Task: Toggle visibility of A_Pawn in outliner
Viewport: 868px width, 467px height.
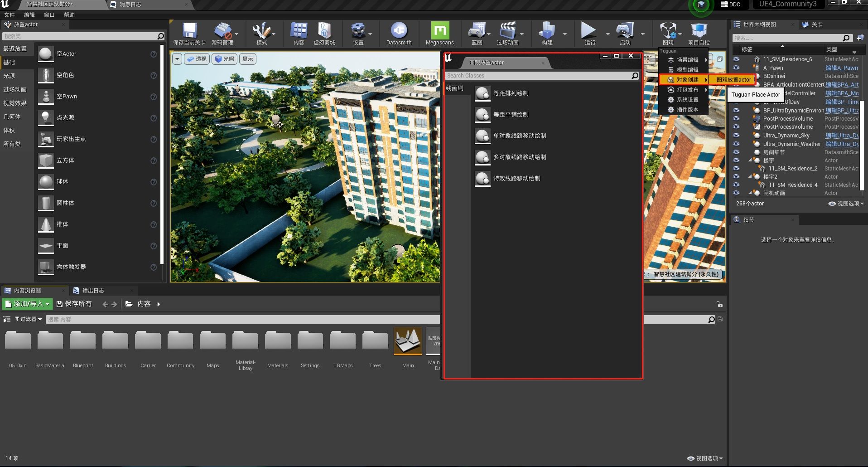Action: 736,68
